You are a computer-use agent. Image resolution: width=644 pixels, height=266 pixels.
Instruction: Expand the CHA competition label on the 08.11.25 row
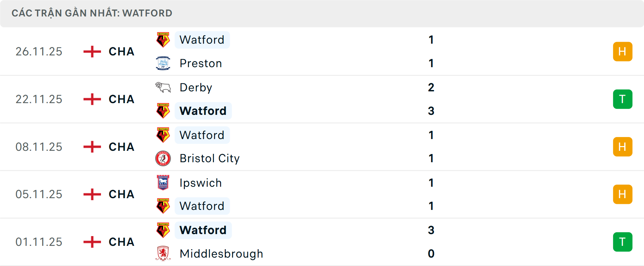(x=121, y=147)
